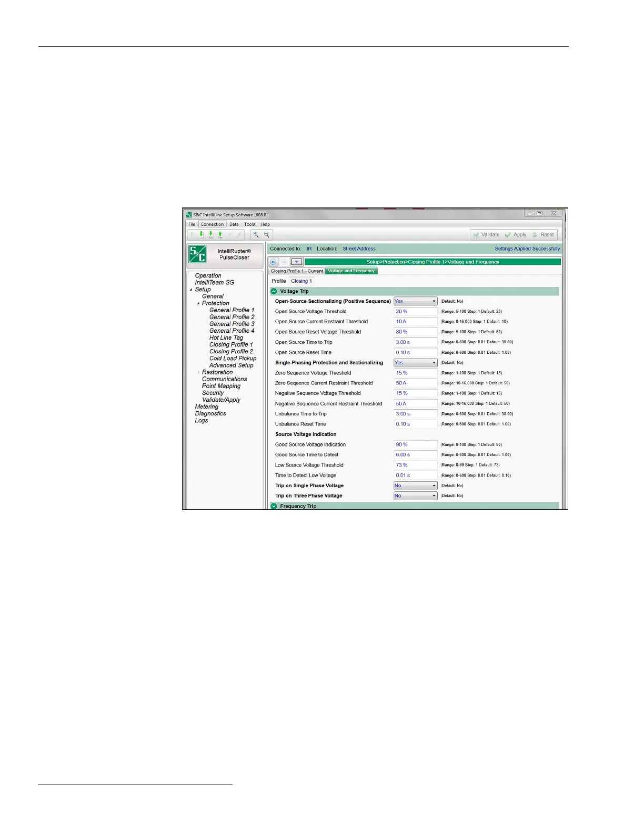Open Closing Profile 1 in the tree
Image resolution: width=644 pixels, height=834 pixels.
231,344
